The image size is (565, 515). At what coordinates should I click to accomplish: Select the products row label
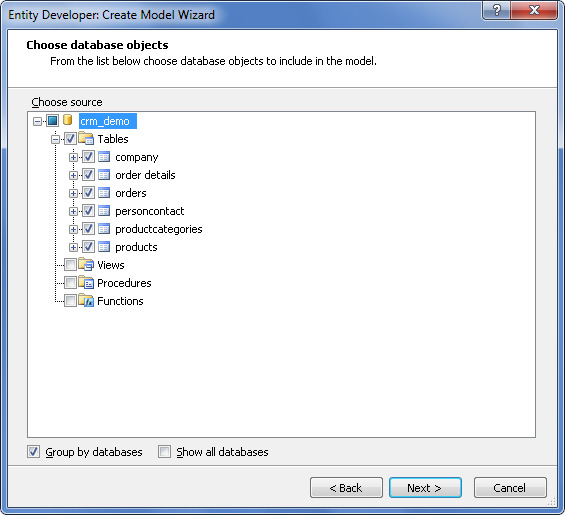pos(136,247)
